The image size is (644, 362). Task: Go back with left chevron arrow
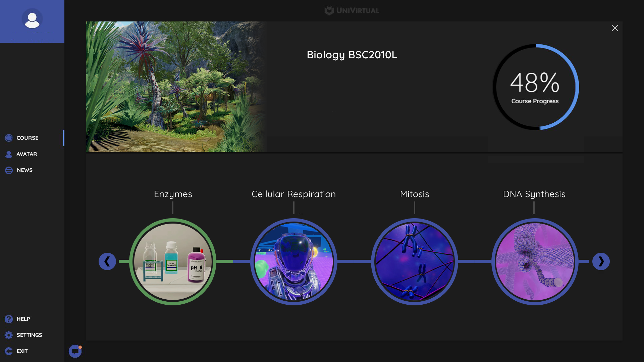107,261
